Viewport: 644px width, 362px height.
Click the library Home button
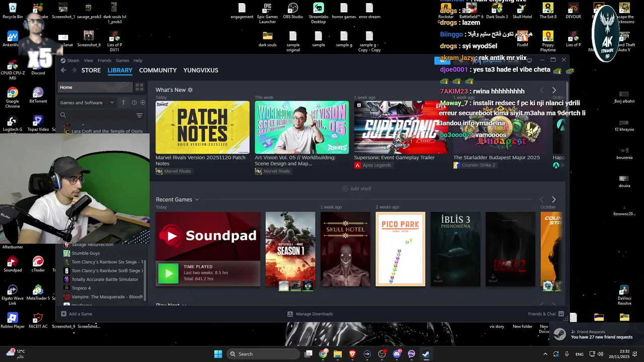point(95,87)
